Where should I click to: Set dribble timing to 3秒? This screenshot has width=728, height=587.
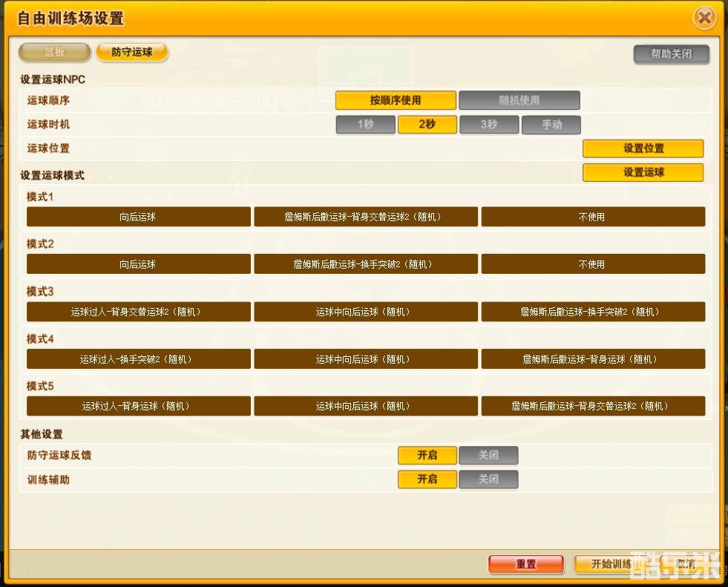488,125
